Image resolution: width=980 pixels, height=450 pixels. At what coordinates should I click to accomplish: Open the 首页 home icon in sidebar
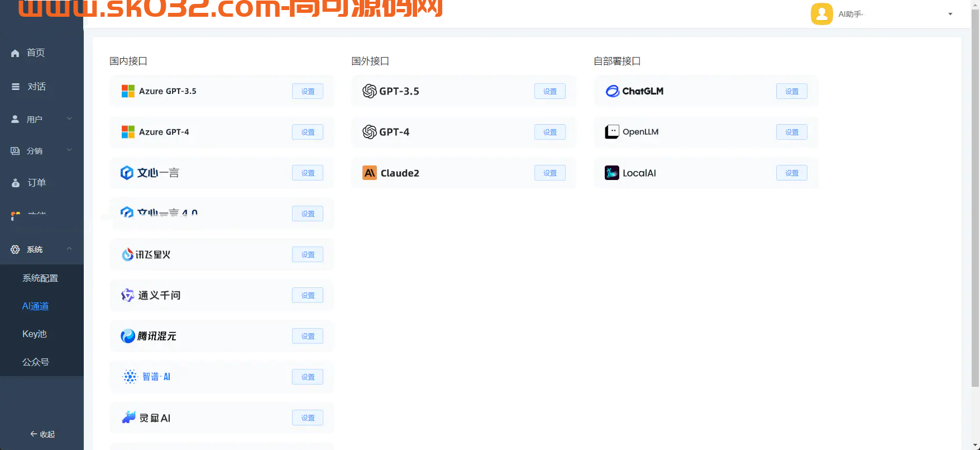(15, 53)
